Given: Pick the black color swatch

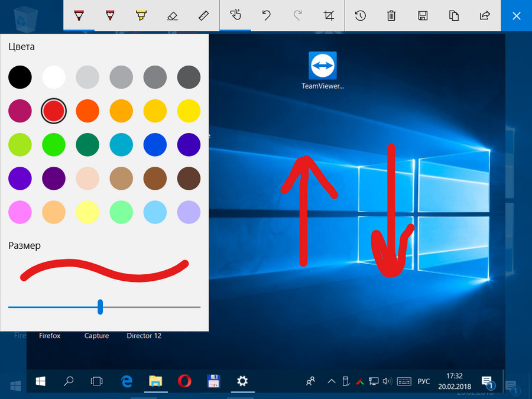Looking at the screenshot, I should click(20, 77).
